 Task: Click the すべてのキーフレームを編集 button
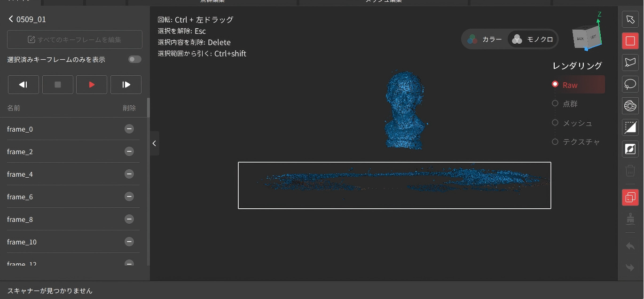click(x=74, y=39)
